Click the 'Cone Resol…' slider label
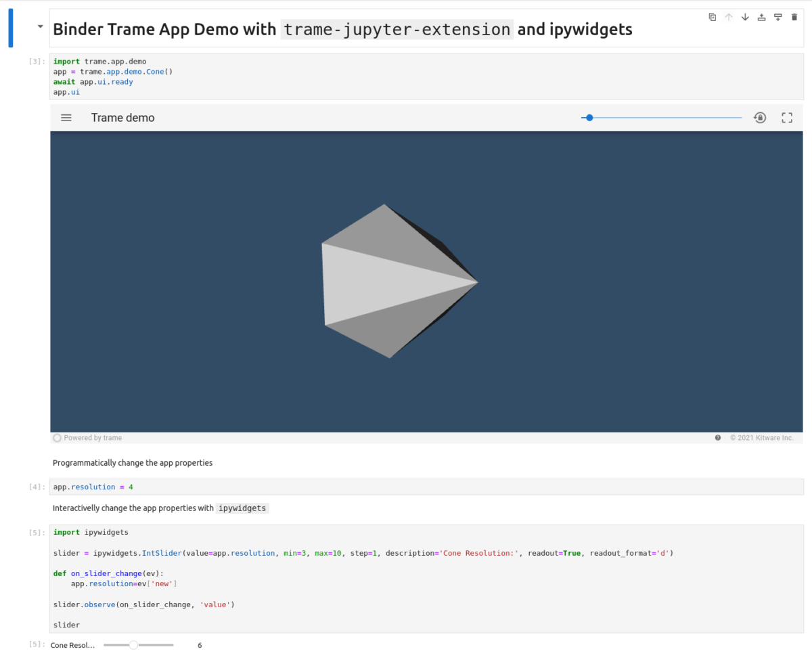Screen dimensions: 812x662 tap(73, 646)
